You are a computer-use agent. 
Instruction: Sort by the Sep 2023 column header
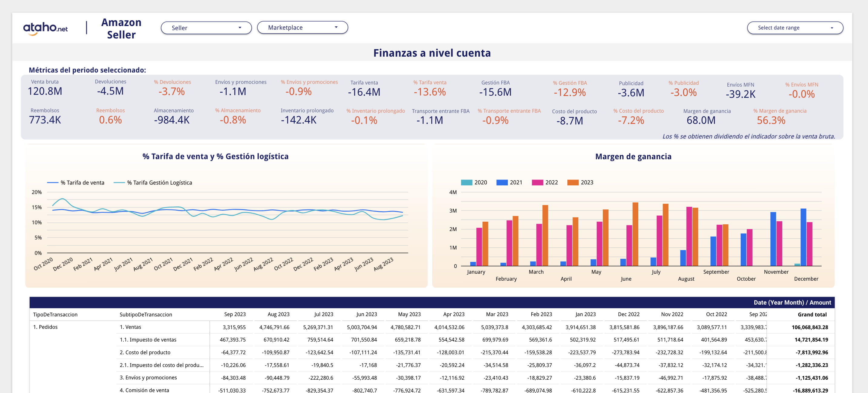click(235, 314)
